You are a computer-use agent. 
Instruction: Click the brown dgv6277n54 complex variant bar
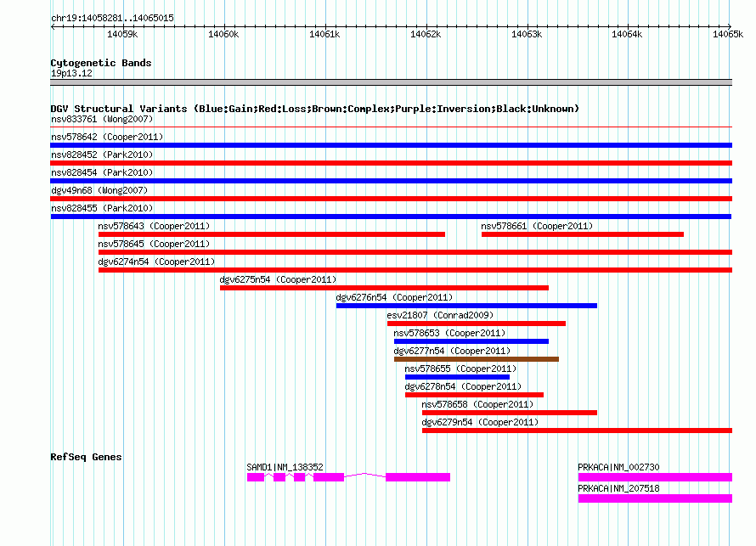477,359
